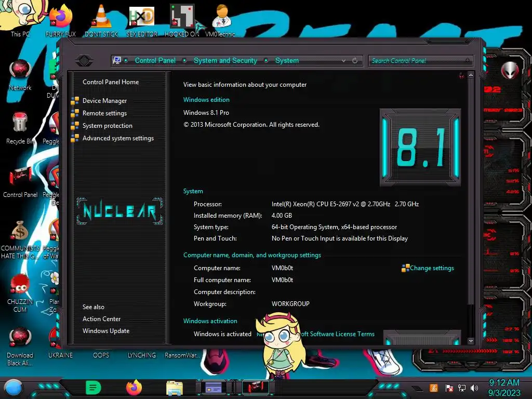The width and height of the screenshot is (532, 399).
Task: Open File Explorer from the taskbar
Action: (x=175, y=388)
